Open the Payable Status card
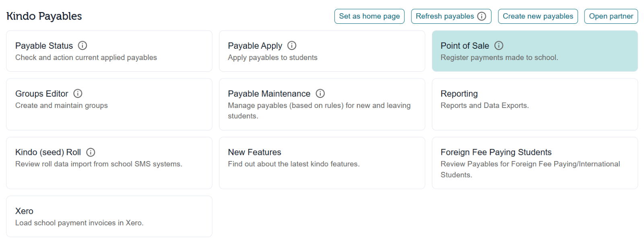The width and height of the screenshot is (644, 248). 109,51
